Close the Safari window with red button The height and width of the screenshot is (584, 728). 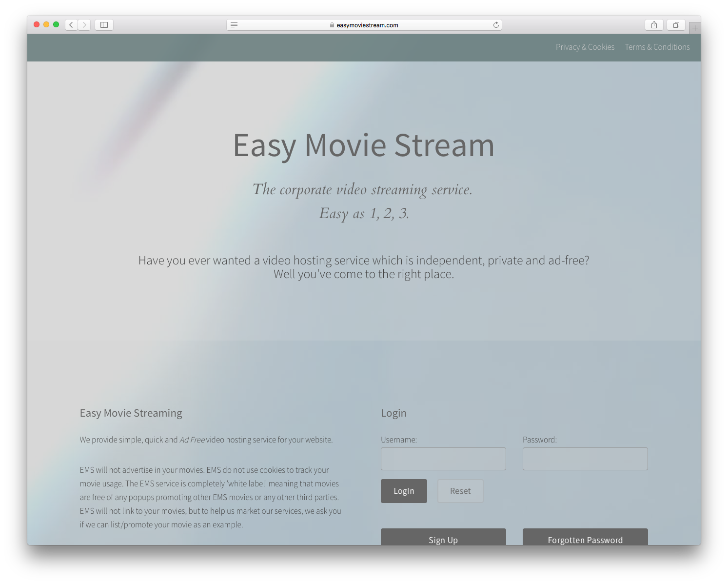pyautogui.click(x=37, y=24)
